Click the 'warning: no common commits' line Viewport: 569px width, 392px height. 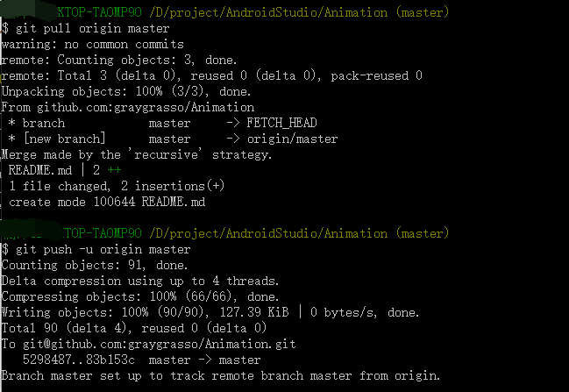[93, 44]
